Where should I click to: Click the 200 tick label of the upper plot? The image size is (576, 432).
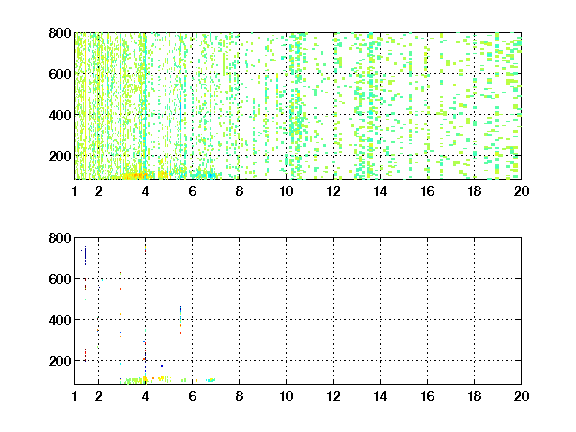(60, 156)
